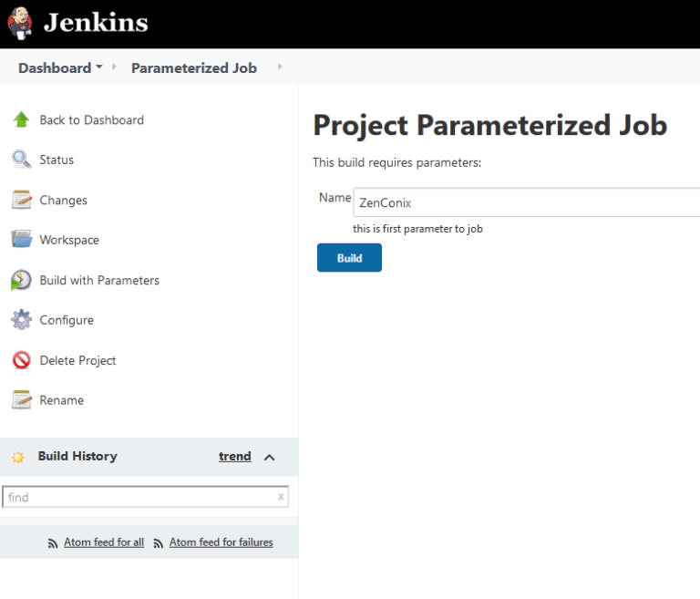Open Atom feed for failures link
Viewport: 700px width, 599px height.
tap(221, 542)
